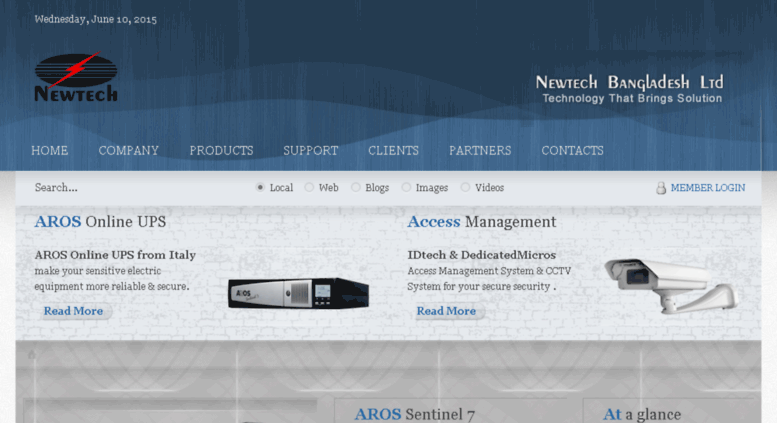Choose the Images search option
The image size is (777, 423).
pyautogui.click(x=406, y=187)
